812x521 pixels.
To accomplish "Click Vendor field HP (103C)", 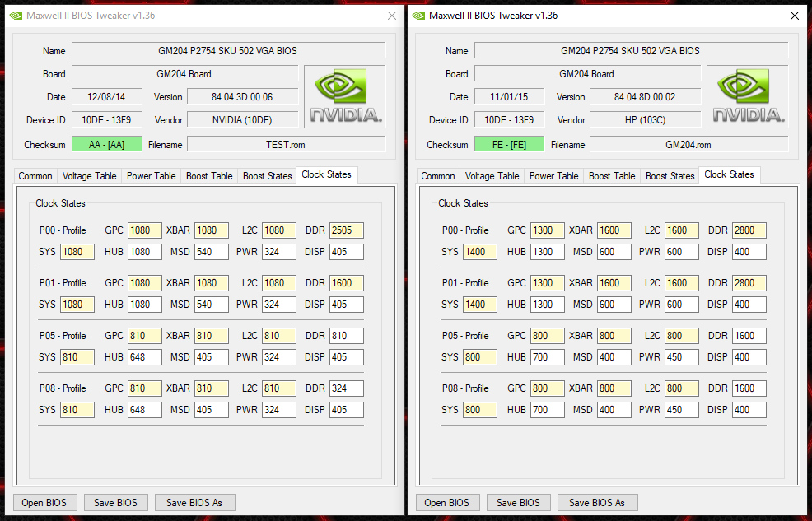I will [x=646, y=120].
